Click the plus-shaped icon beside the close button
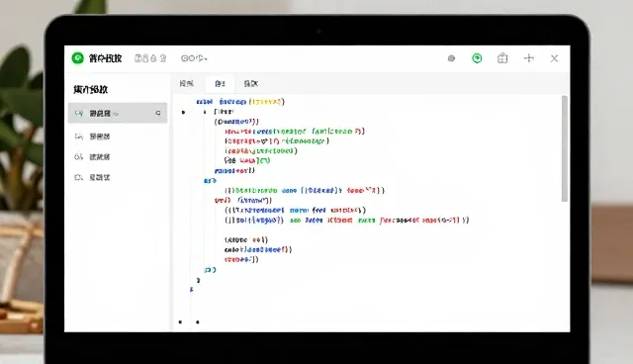The height and width of the screenshot is (364, 633). pyautogui.click(x=529, y=58)
